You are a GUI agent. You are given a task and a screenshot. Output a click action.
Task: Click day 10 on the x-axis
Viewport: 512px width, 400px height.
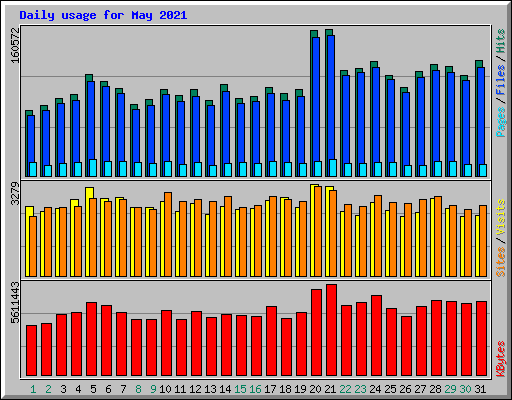(165, 389)
